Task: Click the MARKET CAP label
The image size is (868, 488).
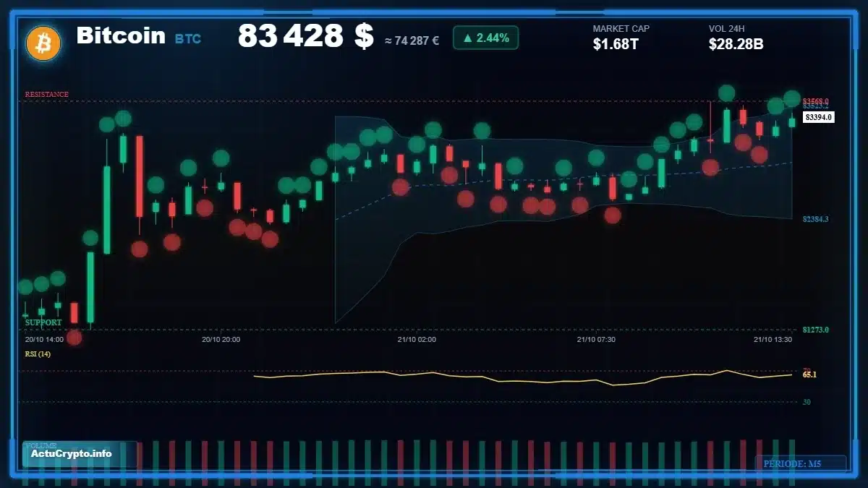Action: coord(621,29)
